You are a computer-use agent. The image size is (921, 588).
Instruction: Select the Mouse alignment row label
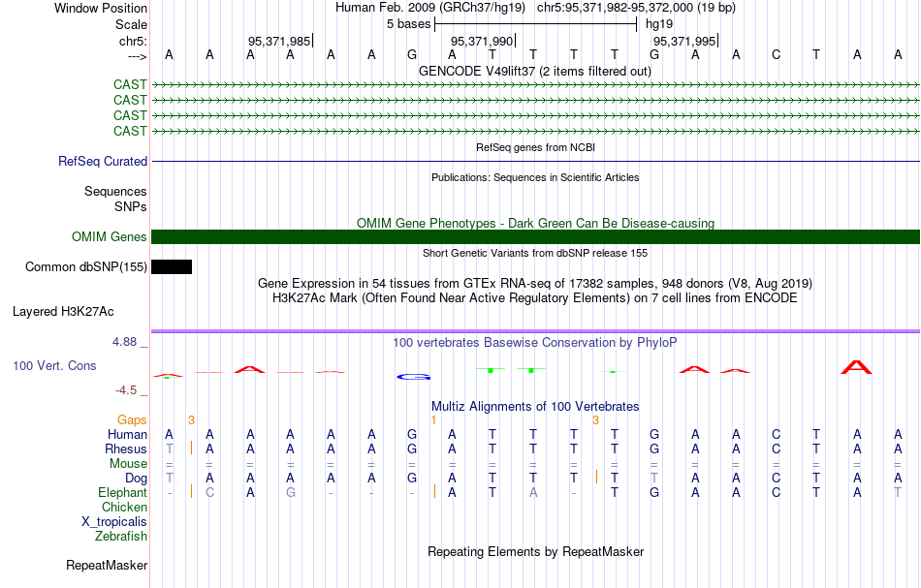pyautogui.click(x=128, y=464)
